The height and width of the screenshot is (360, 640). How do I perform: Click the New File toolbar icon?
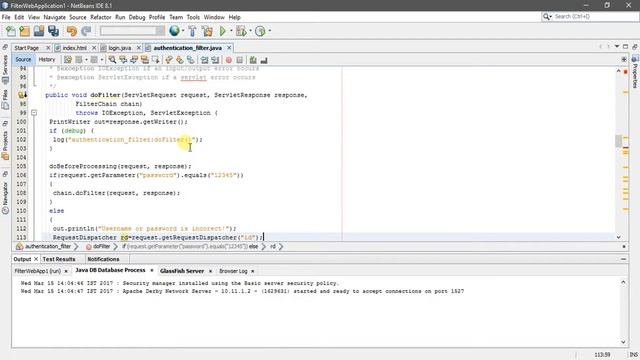pyautogui.click(x=11, y=31)
